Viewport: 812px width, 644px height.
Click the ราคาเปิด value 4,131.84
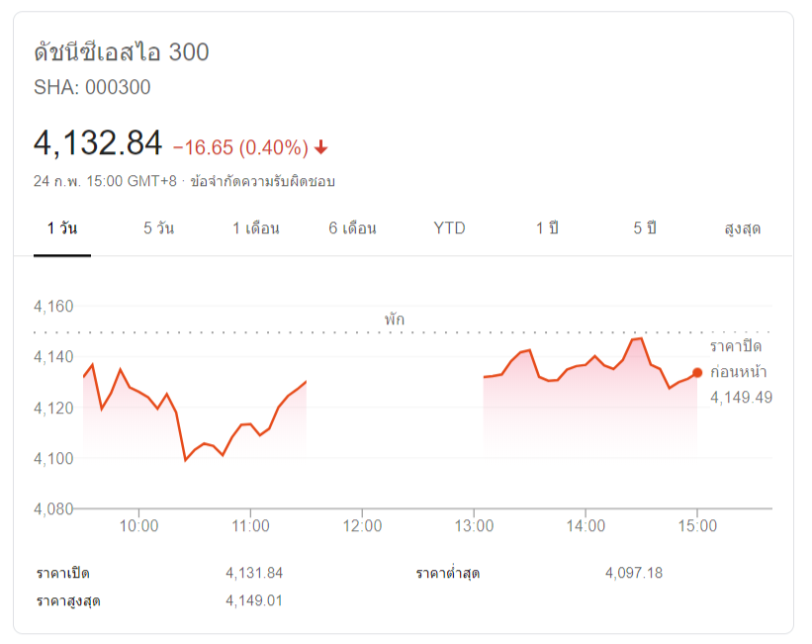[254, 573]
